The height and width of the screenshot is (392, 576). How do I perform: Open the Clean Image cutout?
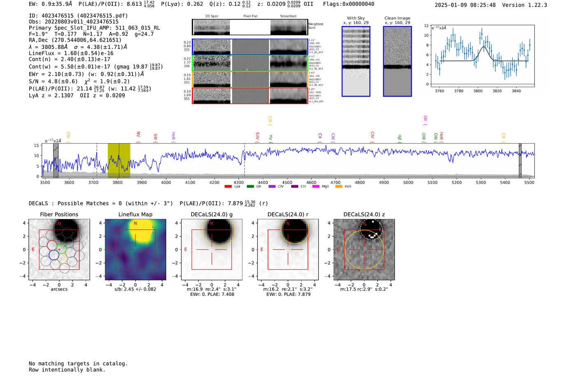[x=397, y=61]
